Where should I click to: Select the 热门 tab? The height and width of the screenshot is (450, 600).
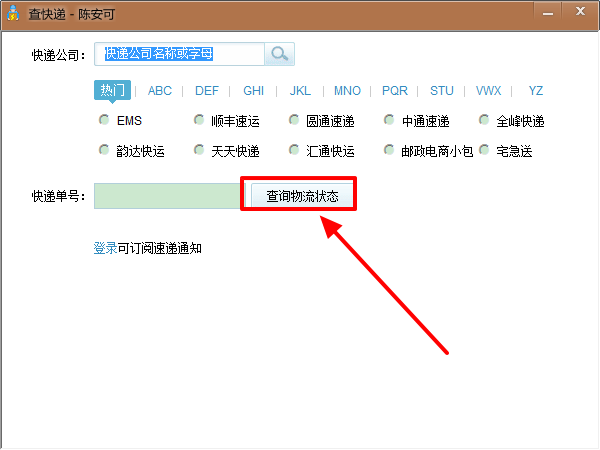[112, 90]
